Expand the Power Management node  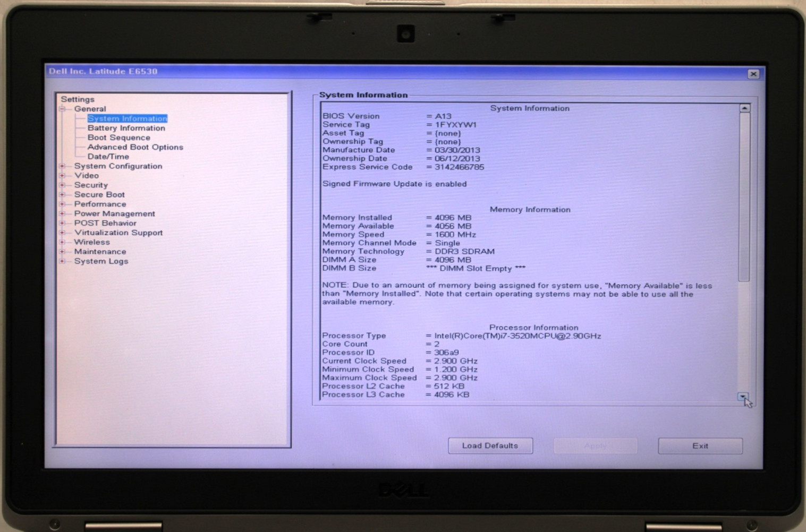pyautogui.click(x=63, y=214)
